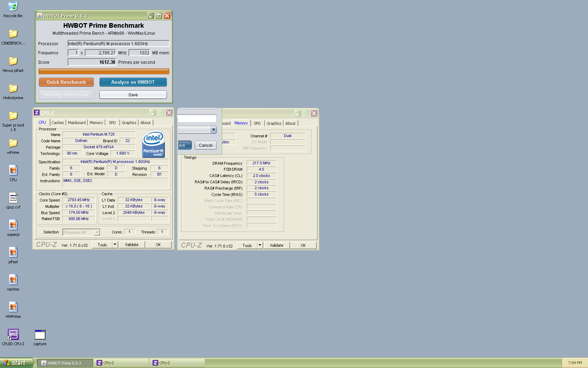This screenshot has height=368, width=588.
Task: Click the Intel Pentium M logo in CPU-Z
Action: click(153, 144)
